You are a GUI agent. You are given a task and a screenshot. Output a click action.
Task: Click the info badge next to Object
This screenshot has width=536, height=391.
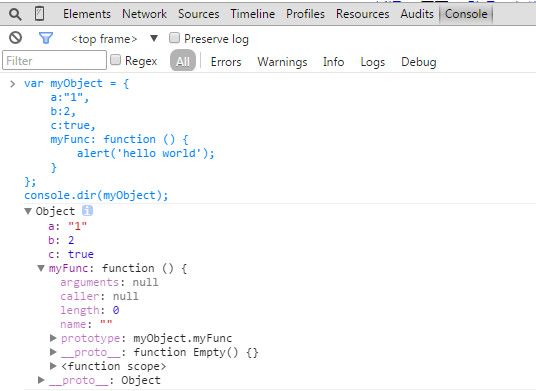tap(87, 211)
